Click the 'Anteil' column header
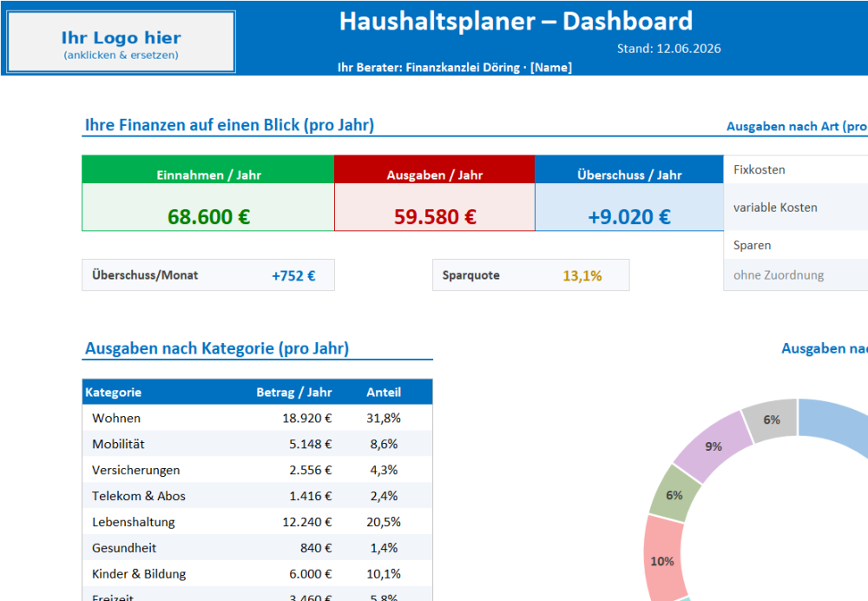 click(x=384, y=393)
